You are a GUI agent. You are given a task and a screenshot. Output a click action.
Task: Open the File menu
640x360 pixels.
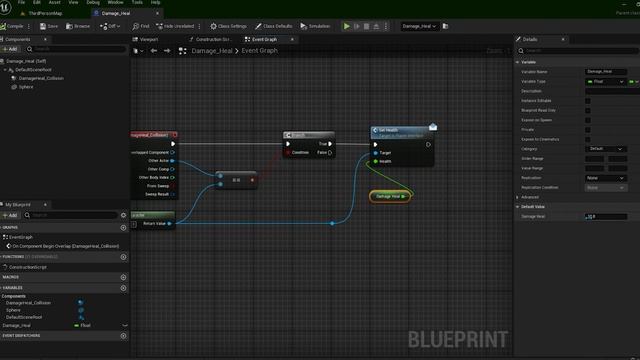pyautogui.click(x=21, y=2)
